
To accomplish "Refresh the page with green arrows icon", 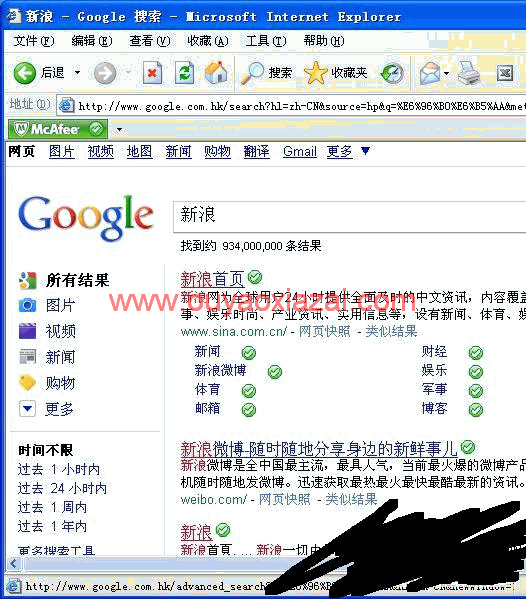I will 185,73.
